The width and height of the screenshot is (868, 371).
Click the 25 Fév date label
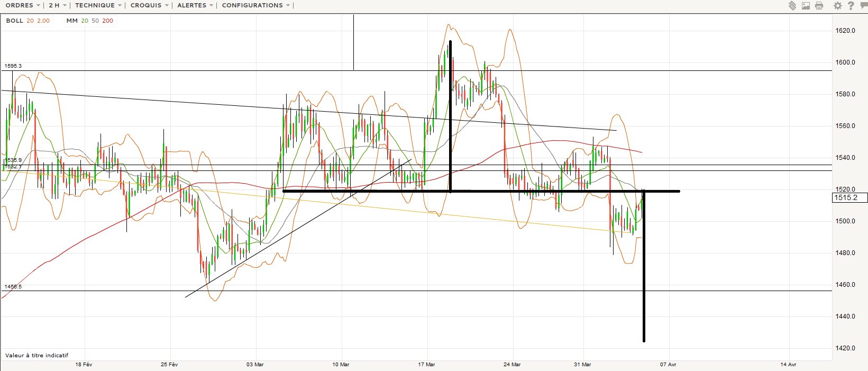click(169, 365)
